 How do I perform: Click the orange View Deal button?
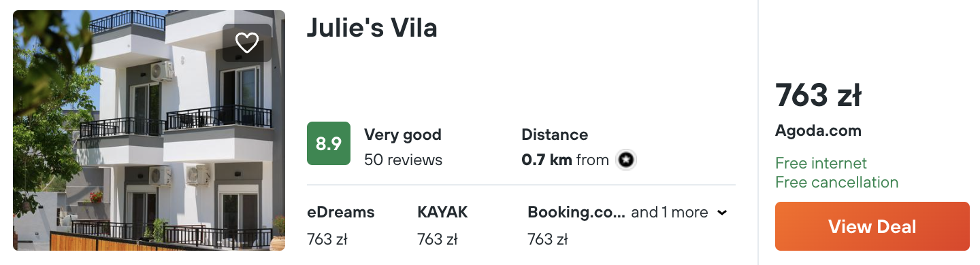tap(872, 226)
